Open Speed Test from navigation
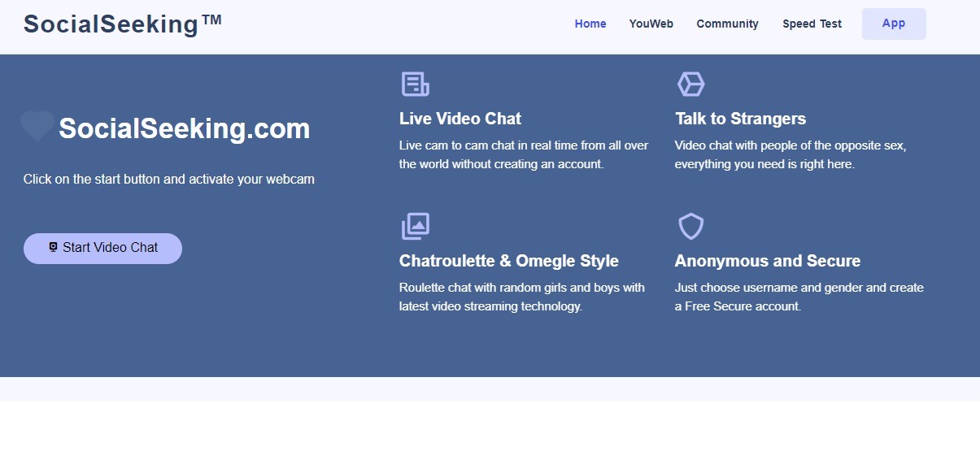The width and height of the screenshot is (980, 451). (x=812, y=24)
